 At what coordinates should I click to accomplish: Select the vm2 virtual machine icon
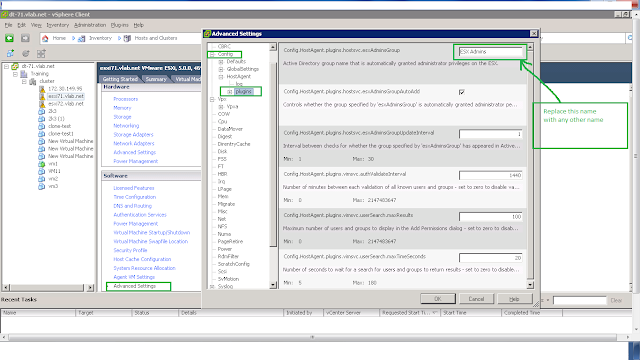pyautogui.click(x=42, y=179)
